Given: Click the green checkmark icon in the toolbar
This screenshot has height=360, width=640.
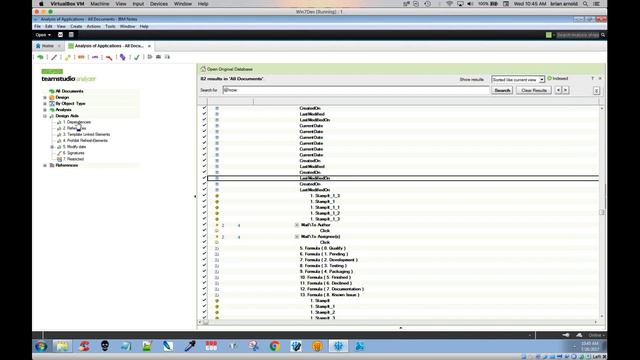Looking at the screenshot, I should 137,57.
